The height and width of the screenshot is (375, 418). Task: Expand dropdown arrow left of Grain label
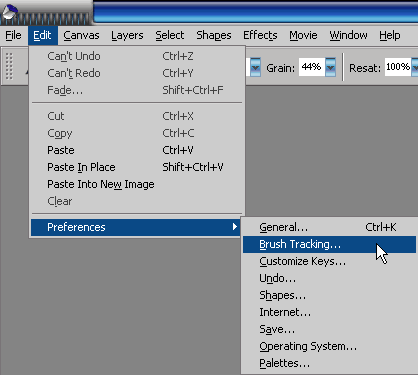[x=255, y=67]
